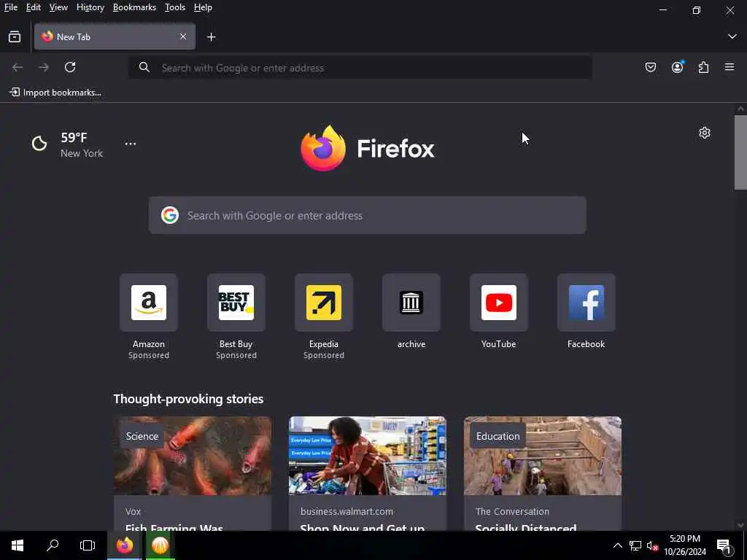
Task: Open the new tab personalize gear icon
Action: coord(705,133)
